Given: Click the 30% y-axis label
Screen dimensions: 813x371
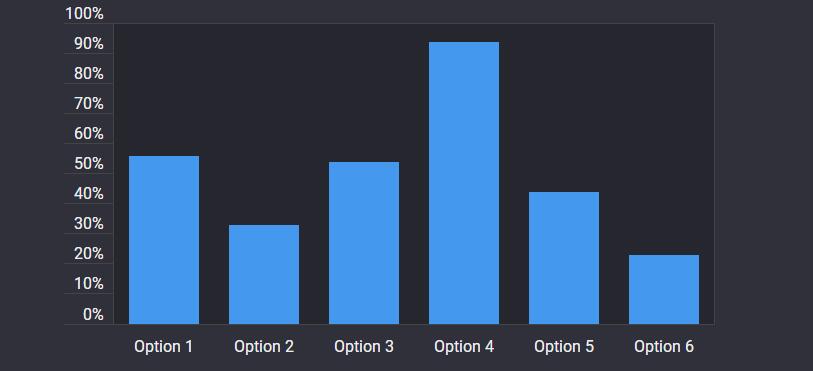Looking at the screenshot, I should [89, 224].
